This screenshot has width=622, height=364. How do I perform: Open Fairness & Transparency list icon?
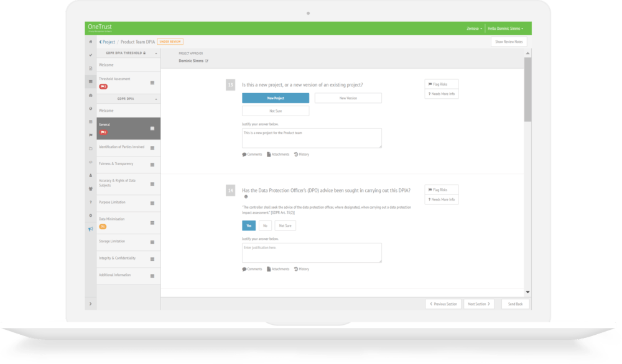(x=152, y=165)
